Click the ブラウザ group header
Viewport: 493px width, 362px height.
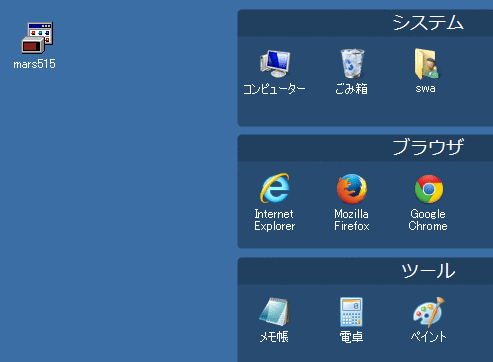(365, 148)
